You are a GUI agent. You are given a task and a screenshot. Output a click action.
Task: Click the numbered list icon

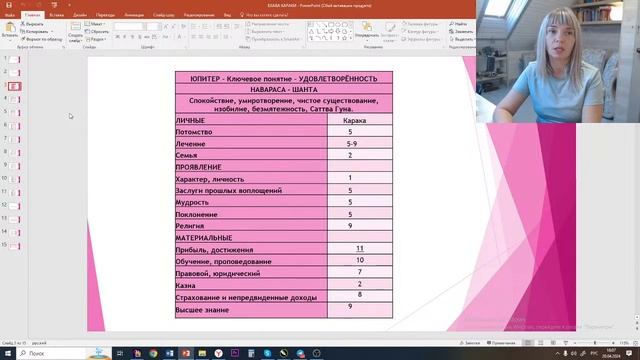[x=206, y=27]
